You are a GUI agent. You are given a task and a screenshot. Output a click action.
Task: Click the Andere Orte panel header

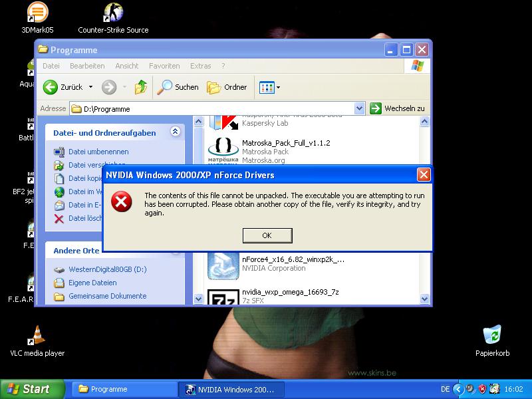tap(76, 251)
